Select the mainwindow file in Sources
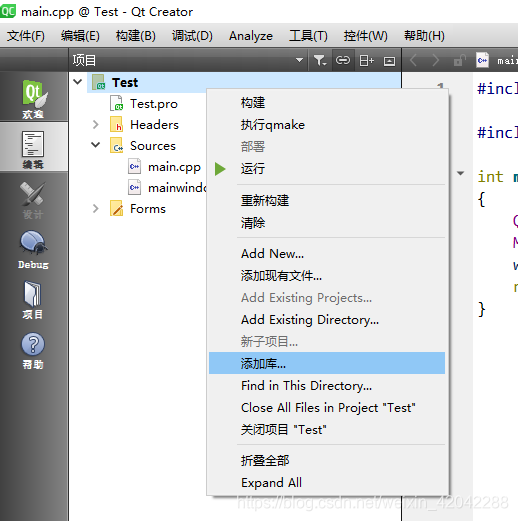The image size is (518, 521). (x=177, y=188)
